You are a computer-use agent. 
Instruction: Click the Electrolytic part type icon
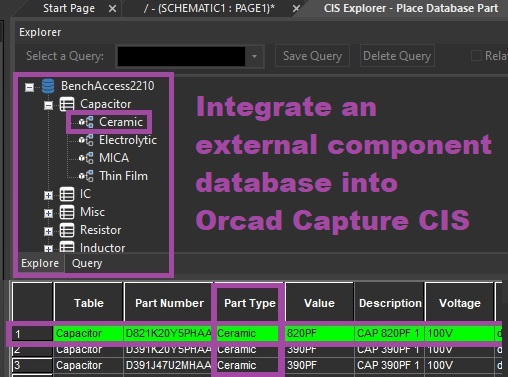pyautogui.click(x=86, y=140)
